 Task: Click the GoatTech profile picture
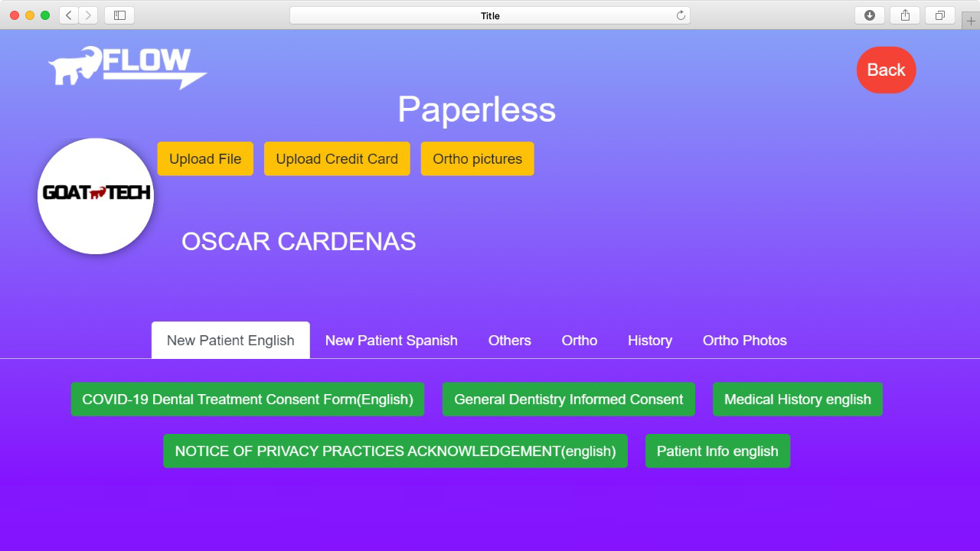point(96,196)
